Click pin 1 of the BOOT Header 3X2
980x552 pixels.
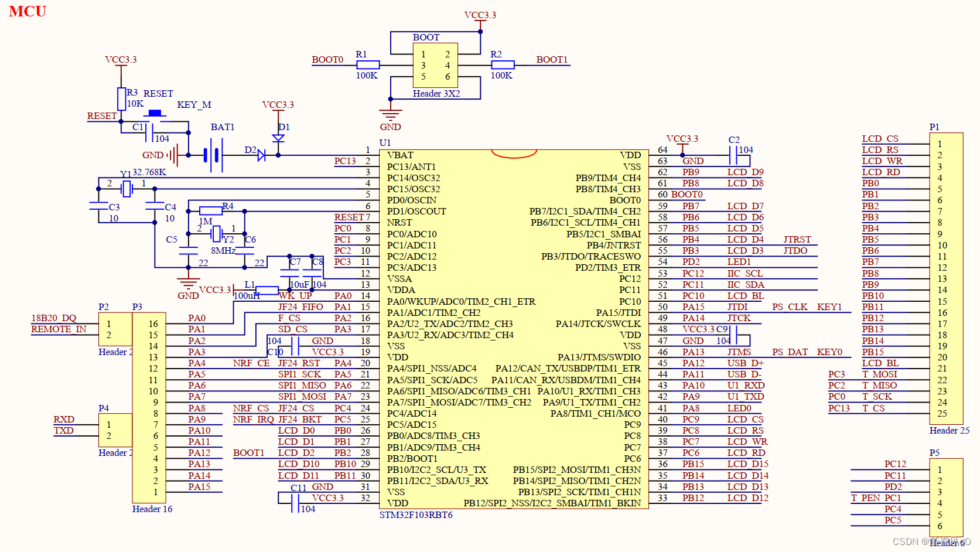(x=424, y=54)
